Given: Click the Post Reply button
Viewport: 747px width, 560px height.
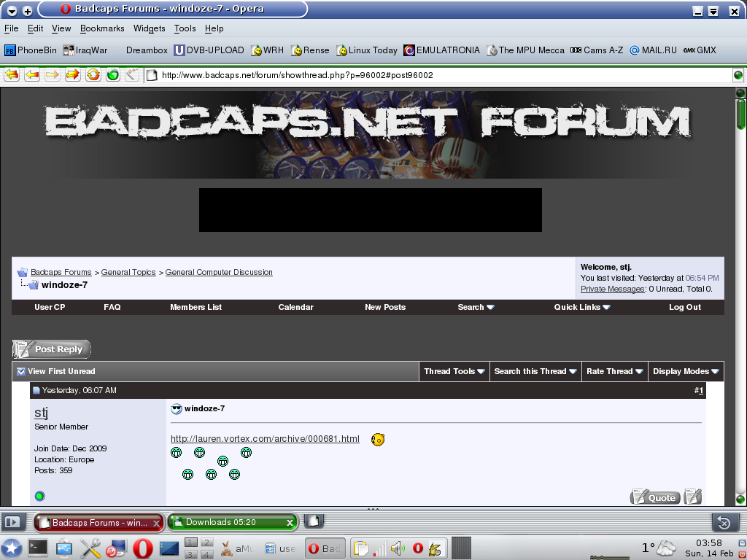Looking at the screenshot, I should tap(52, 349).
